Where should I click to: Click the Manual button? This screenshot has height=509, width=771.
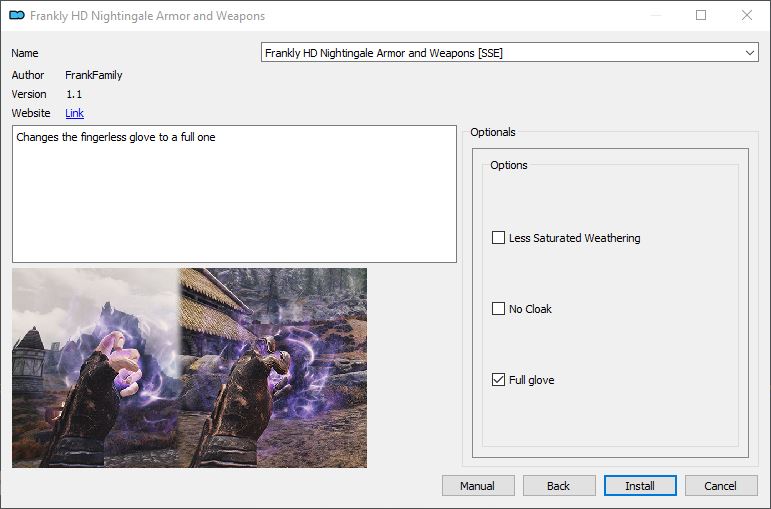pyautogui.click(x=478, y=486)
